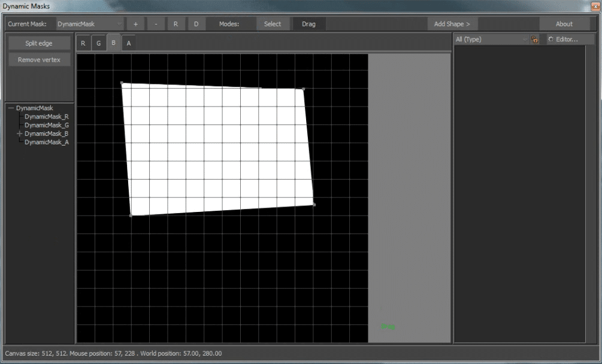Switch to the A channel tab
The image size is (602, 364).
tap(128, 43)
